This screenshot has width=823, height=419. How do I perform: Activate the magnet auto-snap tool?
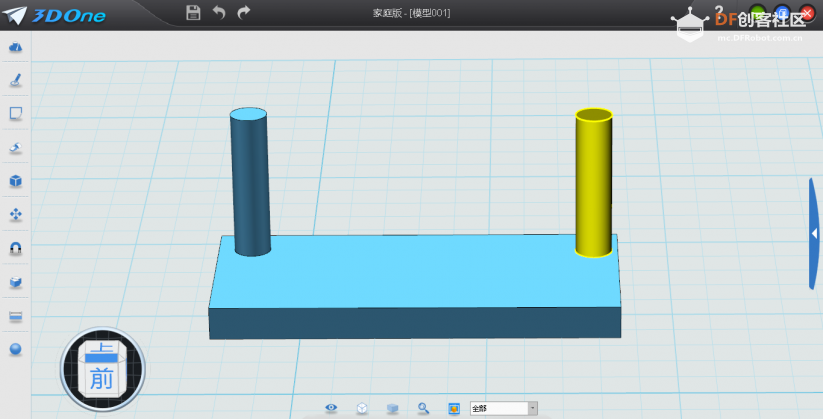point(16,248)
